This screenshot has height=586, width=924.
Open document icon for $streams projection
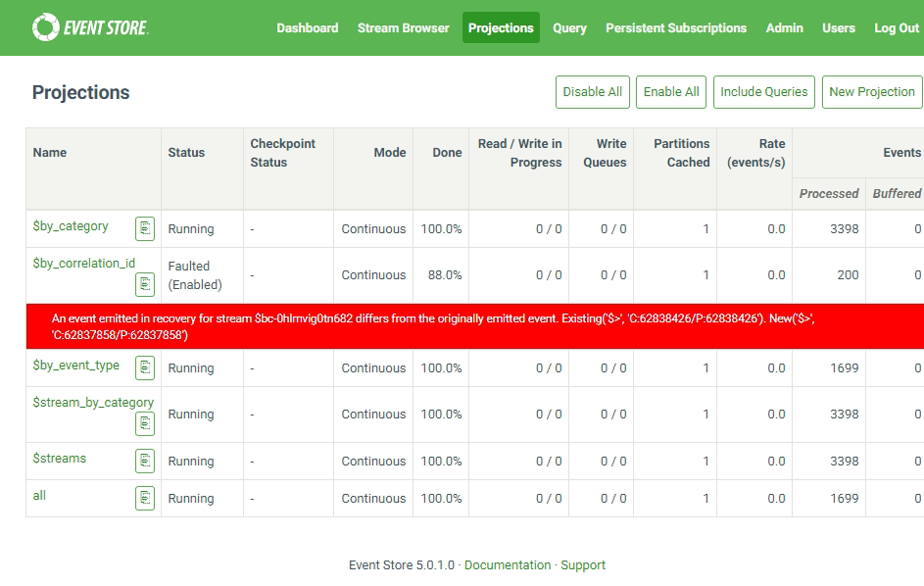145,461
